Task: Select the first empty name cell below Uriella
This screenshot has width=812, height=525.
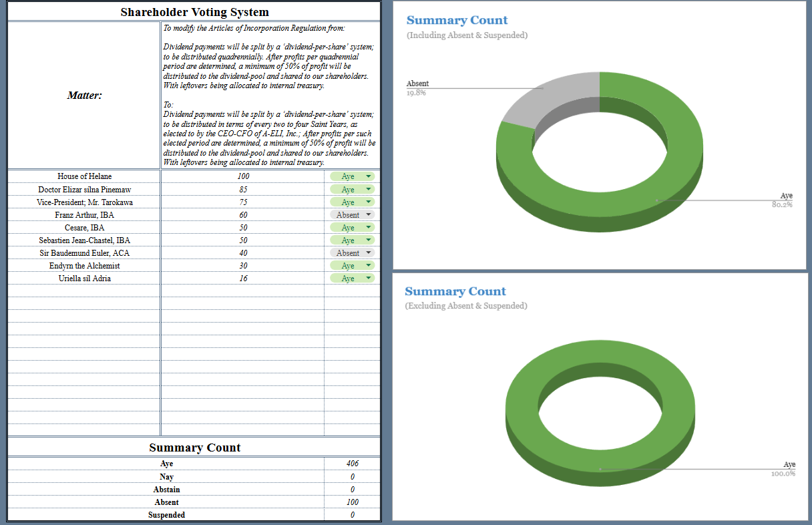Action: click(84, 291)
